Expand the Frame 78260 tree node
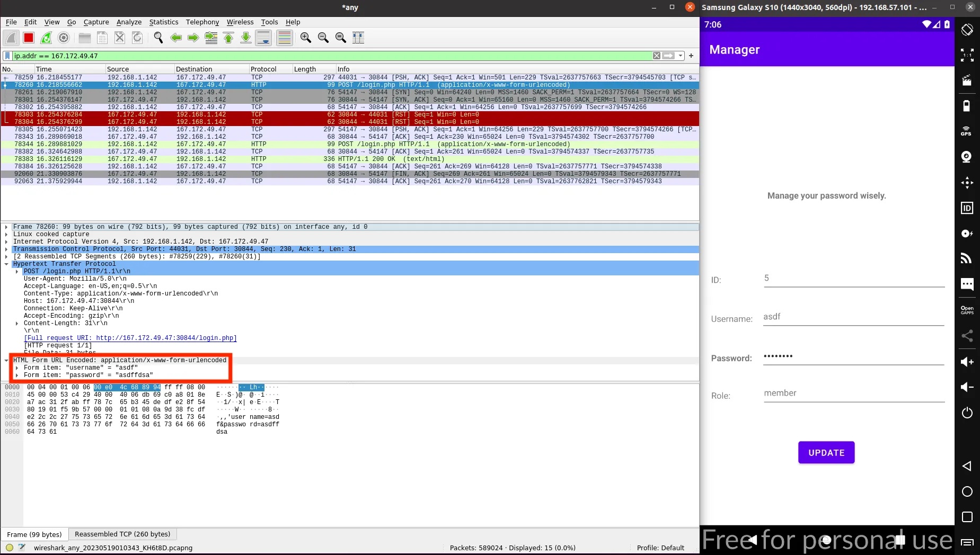This screenshot has height=555, width=980. click(x=6, y=227)
